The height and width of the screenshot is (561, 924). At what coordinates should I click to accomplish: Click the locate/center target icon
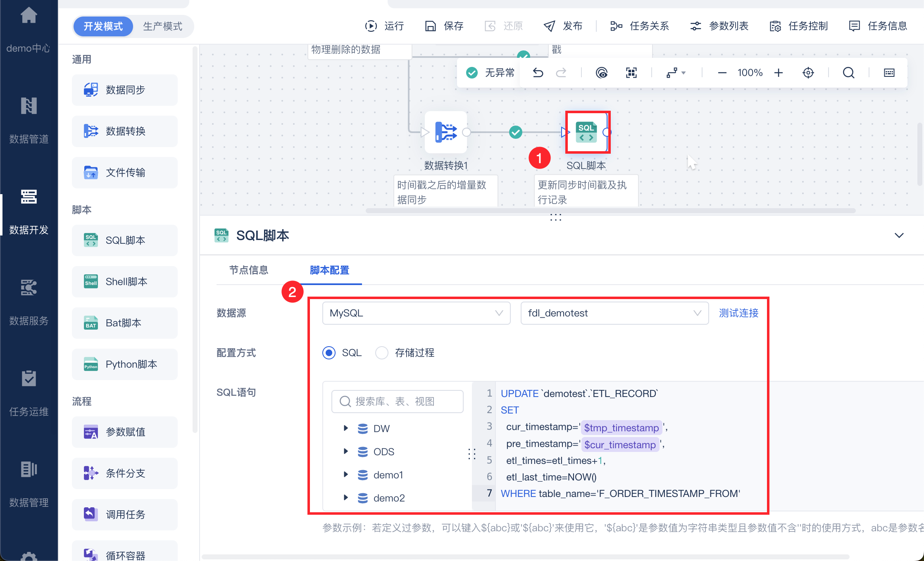808,73
